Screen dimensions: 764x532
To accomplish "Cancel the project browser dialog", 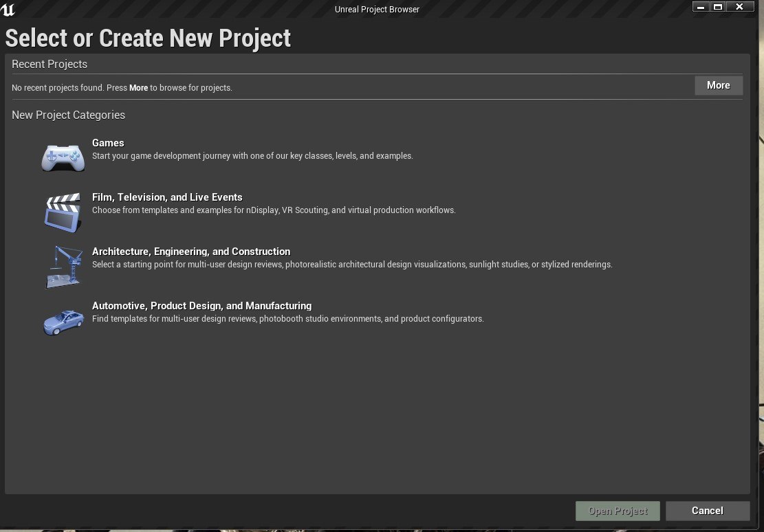I will click(x=708, y=511).
